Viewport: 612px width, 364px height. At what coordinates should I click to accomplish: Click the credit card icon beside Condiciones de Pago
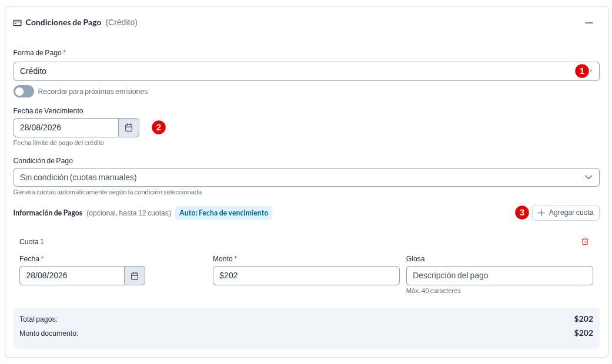tap(17, 23)
